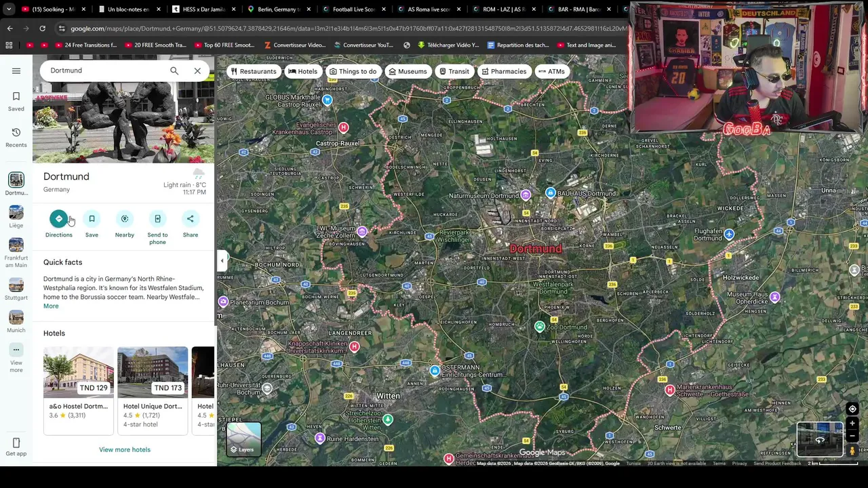This screenshot has height=488, width=868.
Task: Open the Recents sidebar item
Action: coord(16,137)
